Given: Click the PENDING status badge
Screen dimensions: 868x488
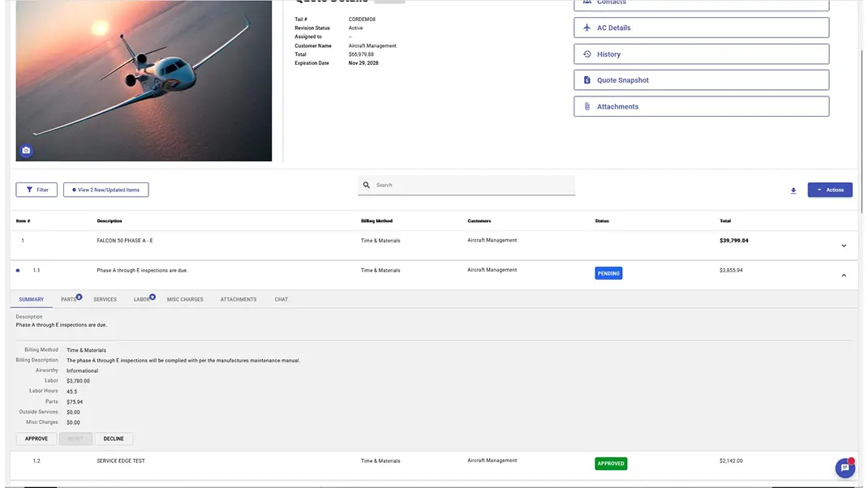Looking at the screenshot, I should [x=608, y=273].
